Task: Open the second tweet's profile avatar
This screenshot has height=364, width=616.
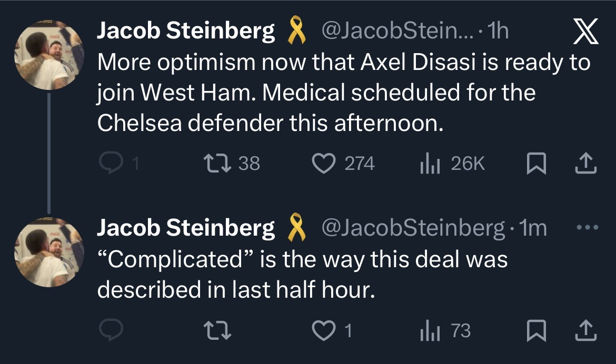Action: point(48,252)
